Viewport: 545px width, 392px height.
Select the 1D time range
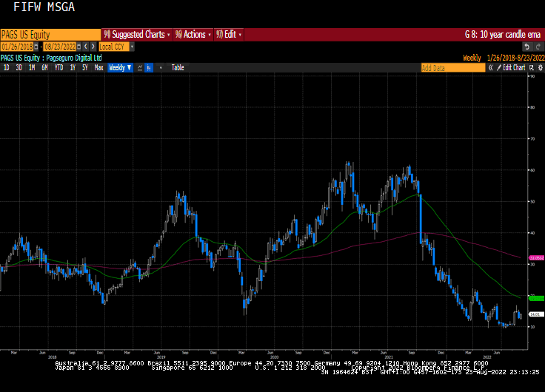click(6, 68)
